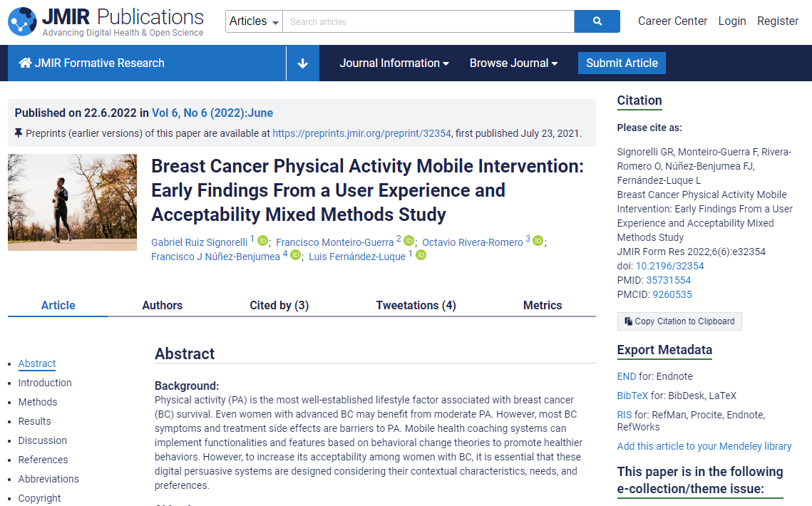Screen dimensions: 812x506
Task: Click the Submit Article button
Action: click(x=622, y=63)
